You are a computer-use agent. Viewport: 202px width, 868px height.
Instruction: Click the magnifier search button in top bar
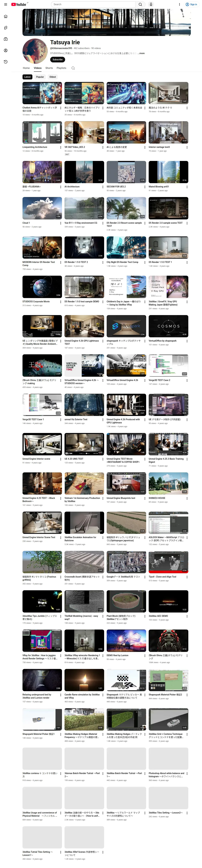click(x=140, y=4)
